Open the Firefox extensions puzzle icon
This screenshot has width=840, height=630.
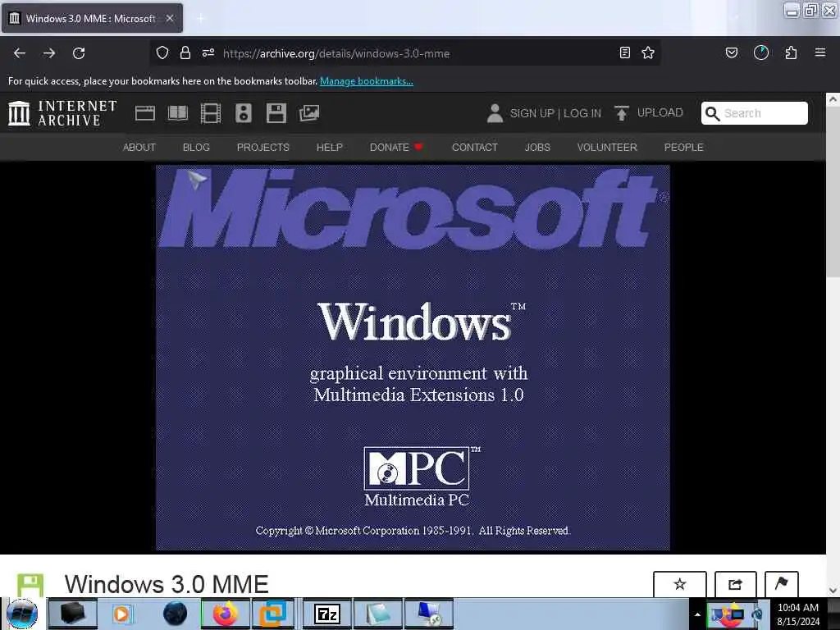pos(791,52)
